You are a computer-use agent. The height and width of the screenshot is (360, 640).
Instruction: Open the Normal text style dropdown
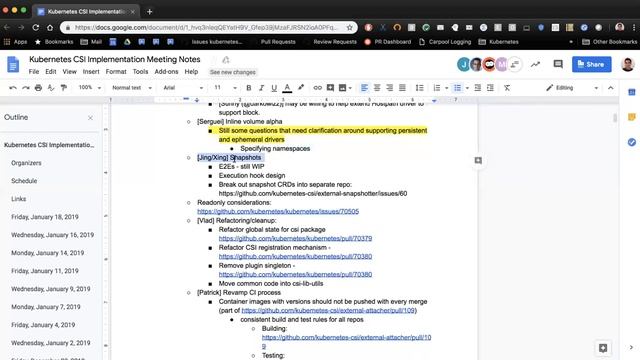[x=131, y=88]
